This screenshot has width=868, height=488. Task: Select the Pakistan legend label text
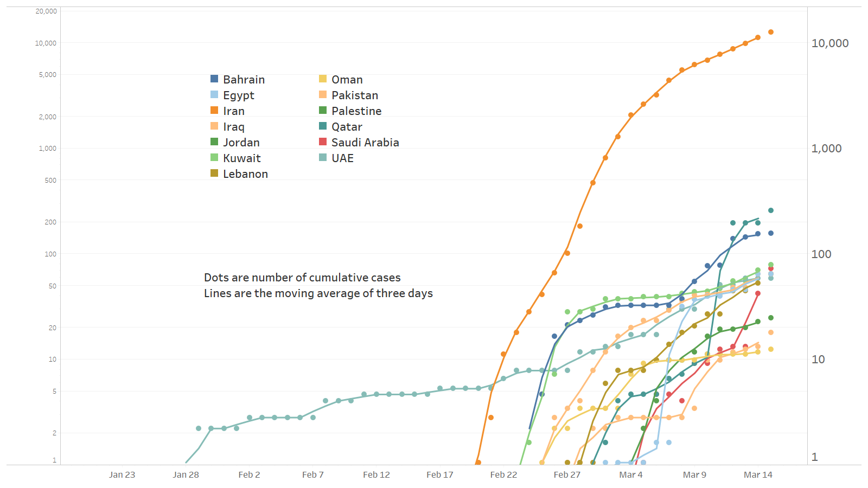(x=355, y=95)
